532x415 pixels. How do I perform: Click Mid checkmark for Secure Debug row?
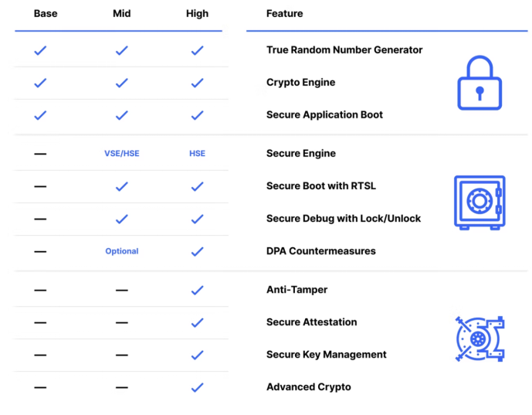(121, 219)
